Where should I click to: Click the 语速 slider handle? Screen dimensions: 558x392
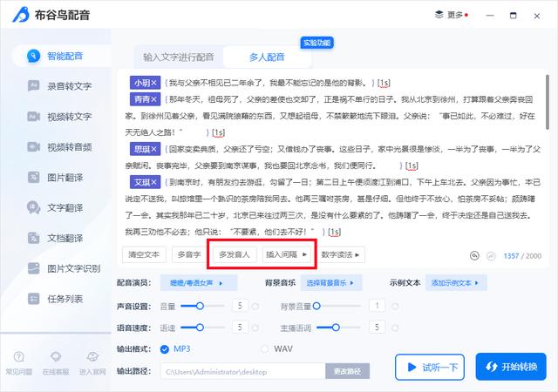click(201, 328)
